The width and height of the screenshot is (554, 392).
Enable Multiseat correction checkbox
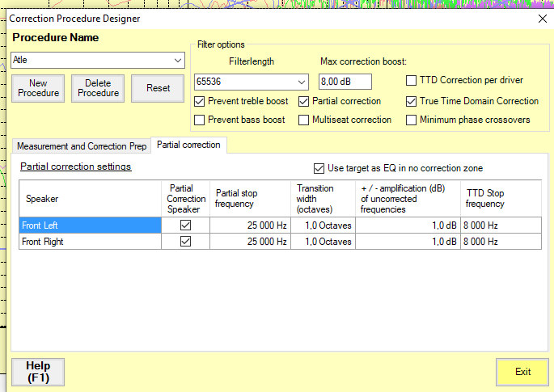(x=304, y=120)
